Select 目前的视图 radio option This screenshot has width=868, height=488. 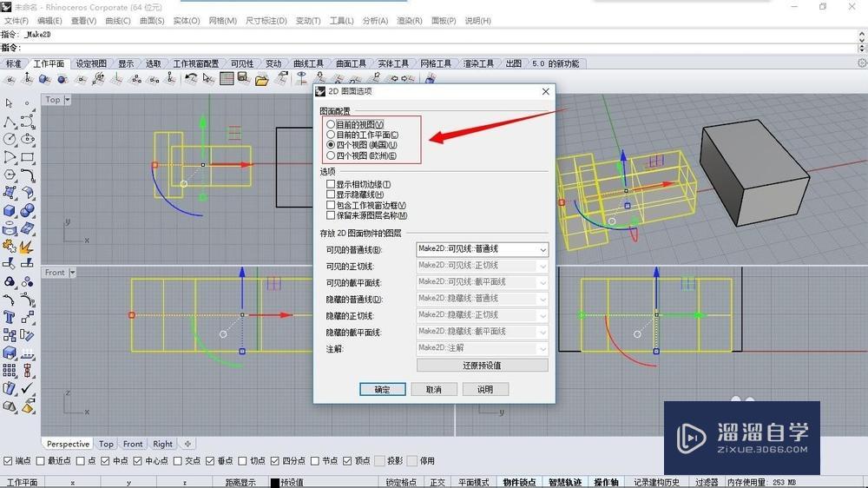click(x=331, y=124)
